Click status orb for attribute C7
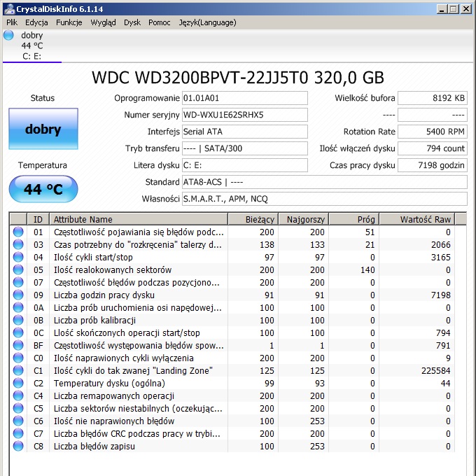Viewport: 476px width, 476px height. [x=18, y=433]
